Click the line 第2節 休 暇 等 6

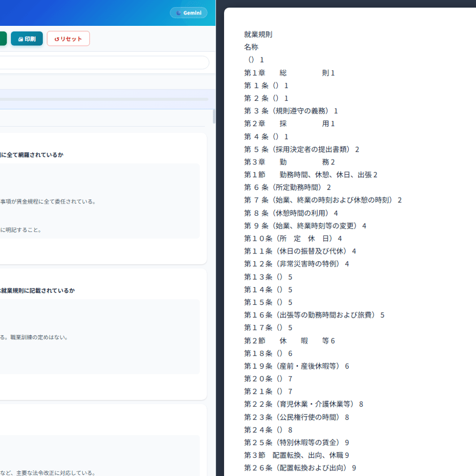pyautogui.click(x=289, y=341)
